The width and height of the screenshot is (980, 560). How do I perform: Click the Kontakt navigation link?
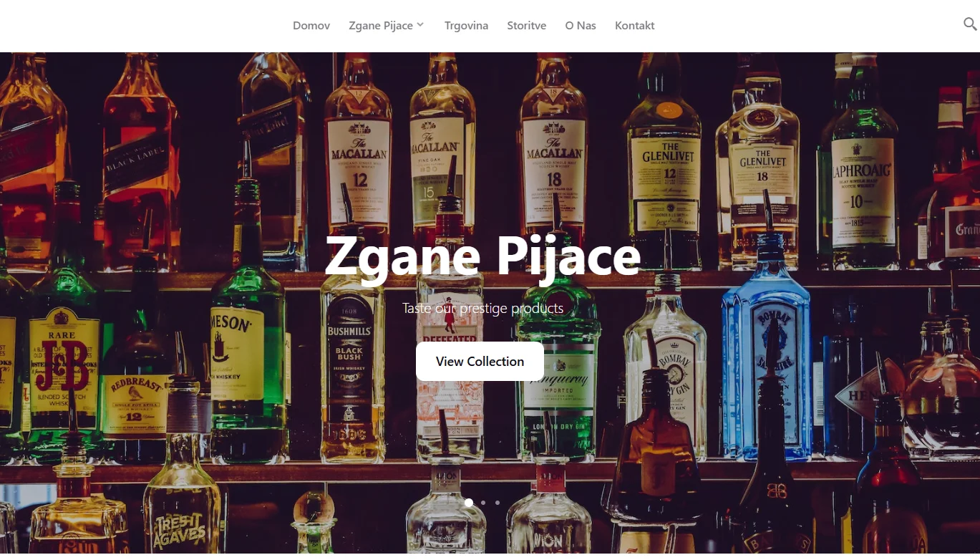(635, 26)
